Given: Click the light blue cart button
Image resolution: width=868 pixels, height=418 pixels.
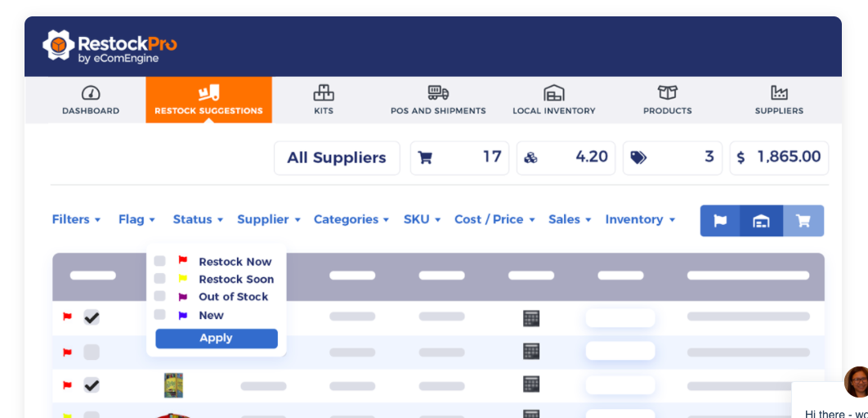Looking at the screenshot, I should tap(803, 221).
